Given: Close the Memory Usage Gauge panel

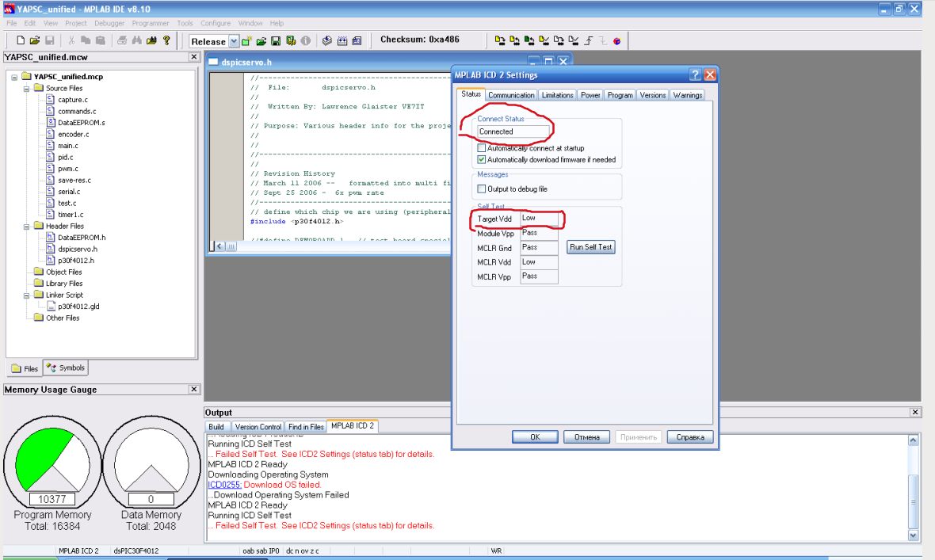Looking at the screenshot, I should point(194,389).
